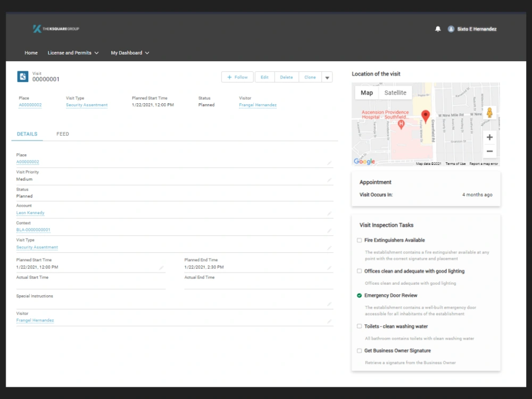Click the Google logo on map
The width and height of the screenshot is (532, 399).
(x=364, y=162)
